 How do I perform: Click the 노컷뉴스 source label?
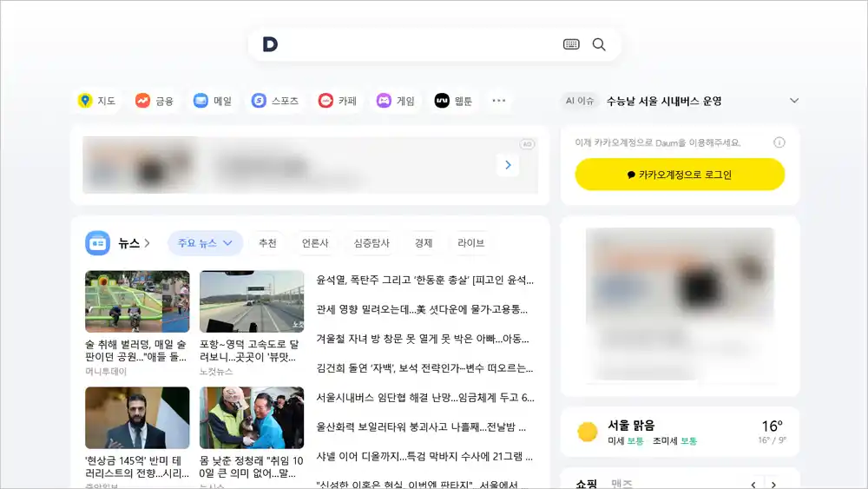pos(216,372)
